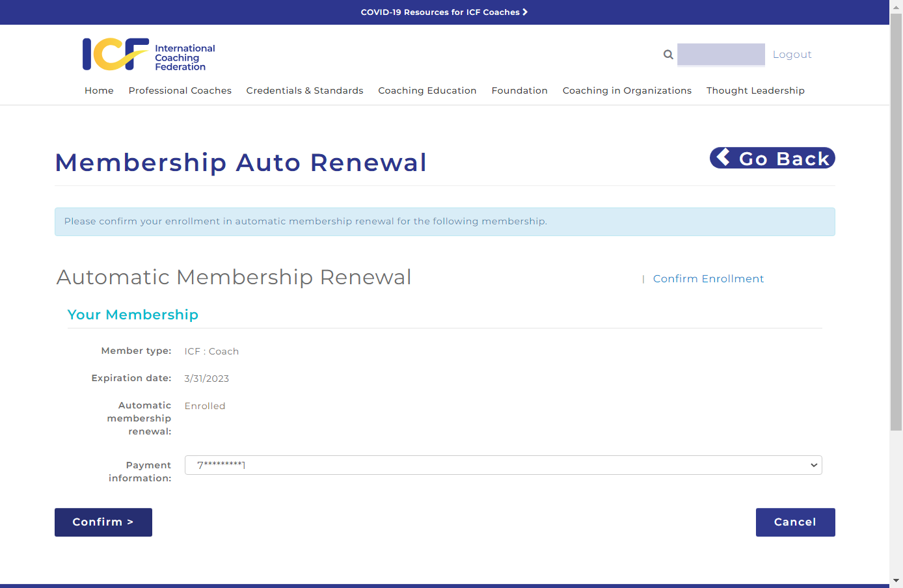
Task: Open COVID-19 Resources for ICF Coaches banner
Action: pos(444,12)
